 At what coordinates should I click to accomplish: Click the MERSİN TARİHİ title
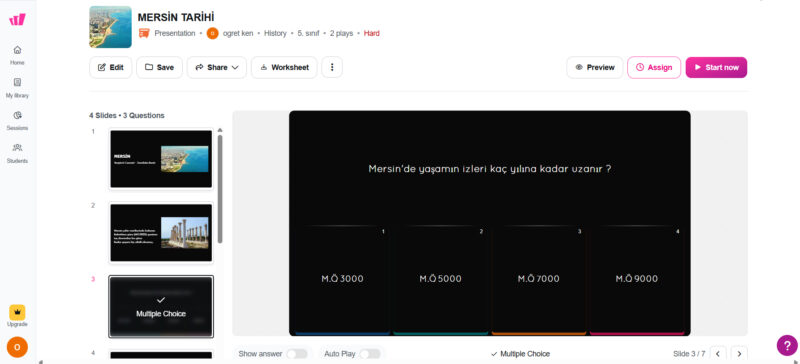(176, 17)
